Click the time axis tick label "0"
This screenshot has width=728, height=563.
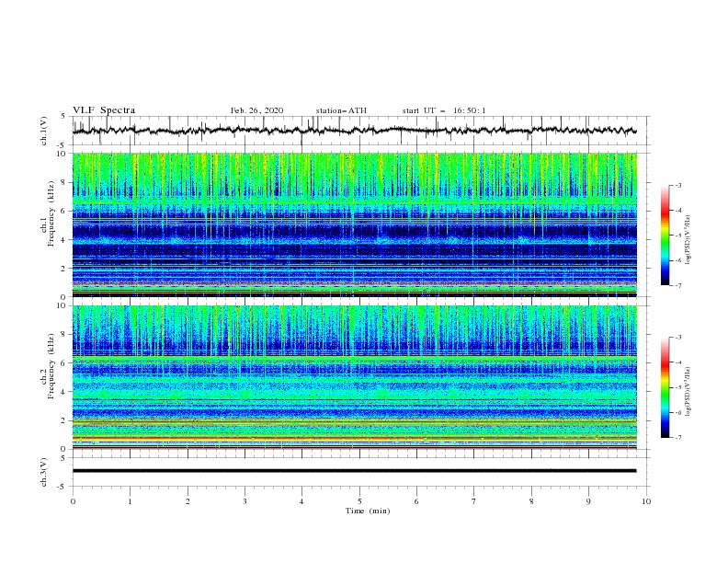click(x=73, y=501)
